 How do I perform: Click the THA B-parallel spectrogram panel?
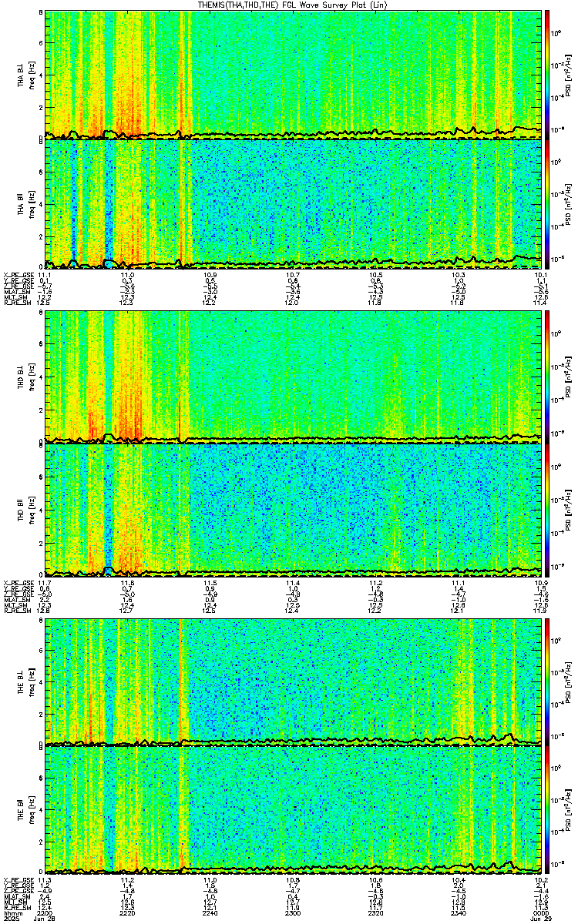click(x=294, y=204)
